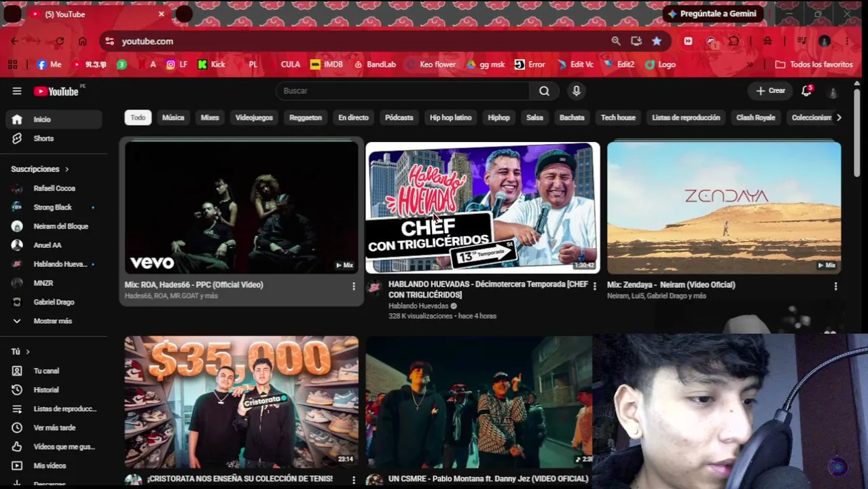Select the Música filter chip
The image size is (868, 489).
pyautogui.click(x=173, y=117)
